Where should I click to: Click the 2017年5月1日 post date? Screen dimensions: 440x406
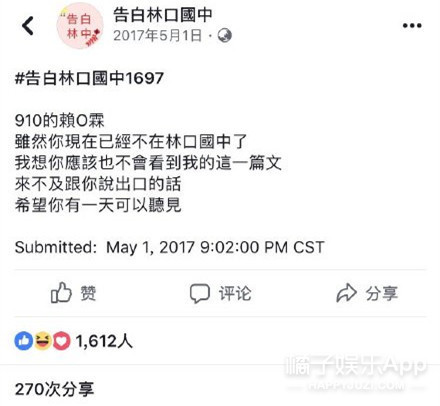(157, 35)
